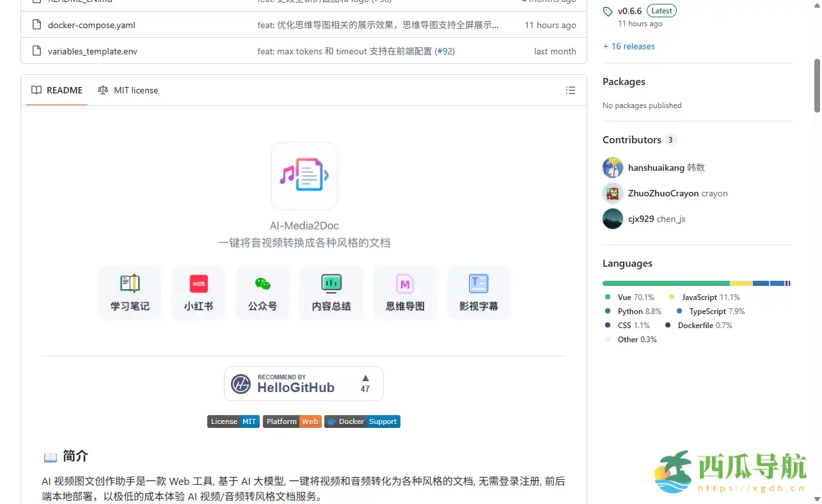Open the + 16 releases link
Screen dimensions: 822x504
point(629,46)
